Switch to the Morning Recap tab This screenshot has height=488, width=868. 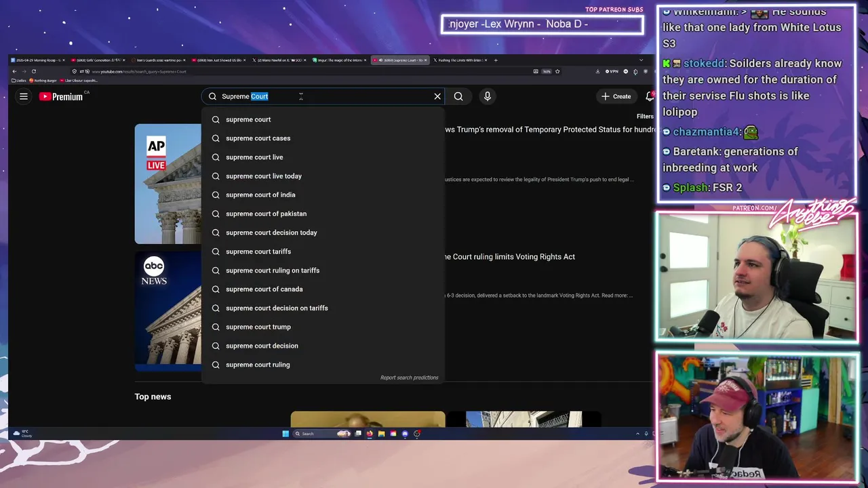[x=38, y=60]
